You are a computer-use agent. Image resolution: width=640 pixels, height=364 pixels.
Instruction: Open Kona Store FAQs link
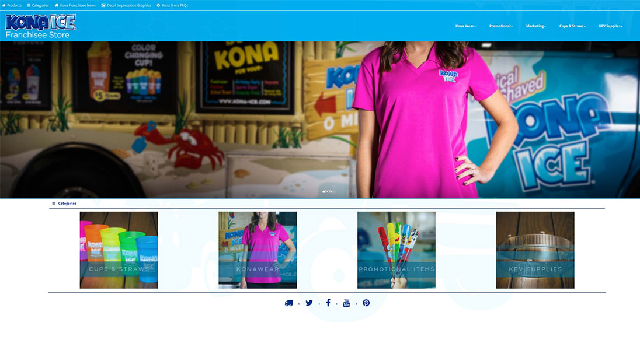pyautogui.click(x=172, y=5)
